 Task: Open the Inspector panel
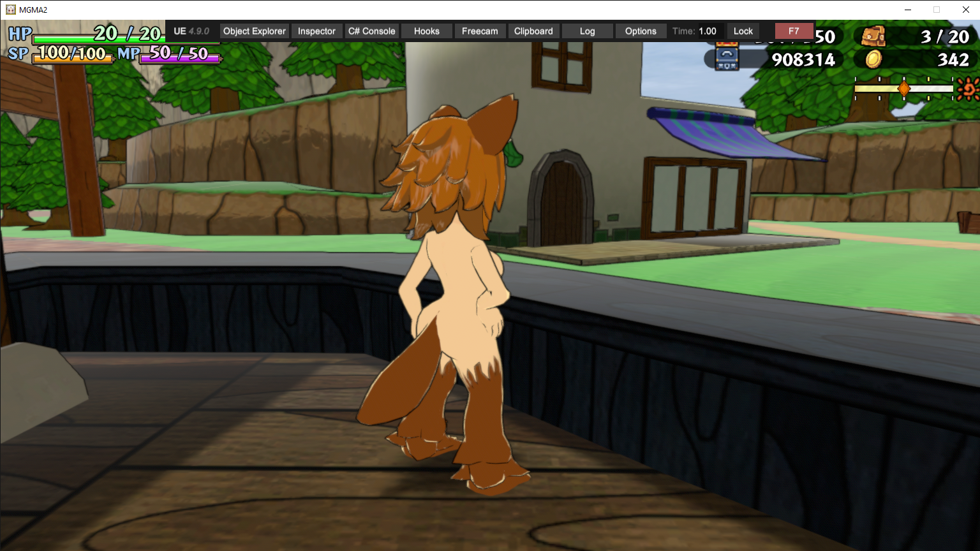point(316,31)
